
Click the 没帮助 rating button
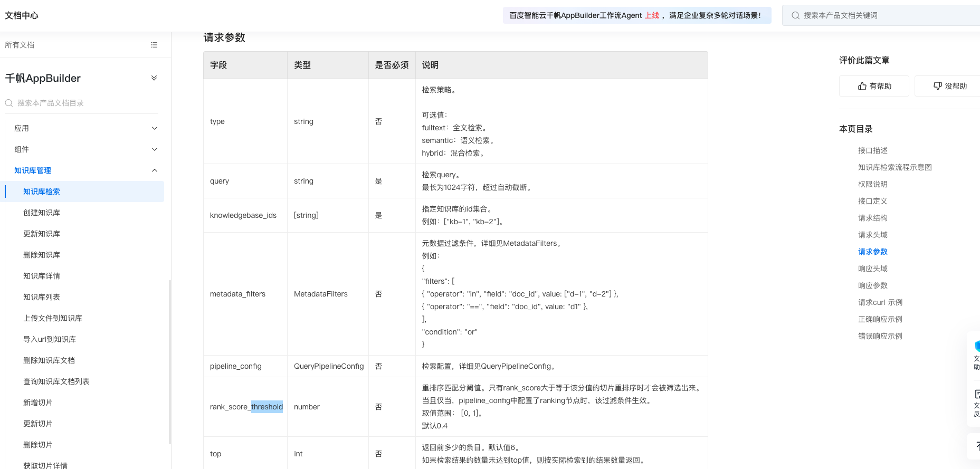pyautogui.click(x=947, y=86)
